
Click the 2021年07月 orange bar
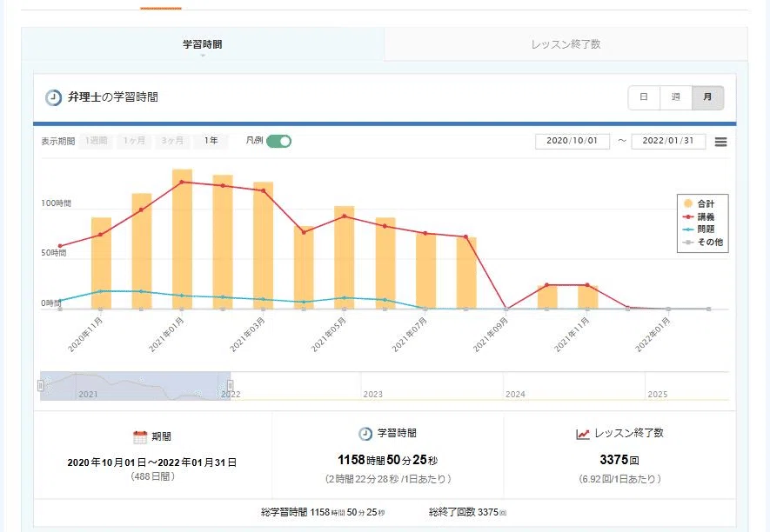(425, 271)
